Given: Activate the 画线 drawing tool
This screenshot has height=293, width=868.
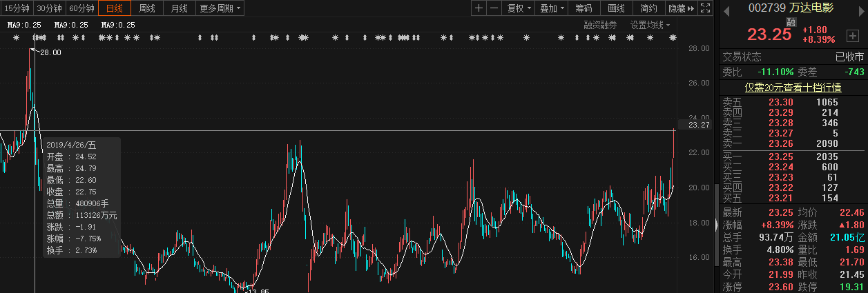Looking at the screenshot, I should (x=616, y=8).
